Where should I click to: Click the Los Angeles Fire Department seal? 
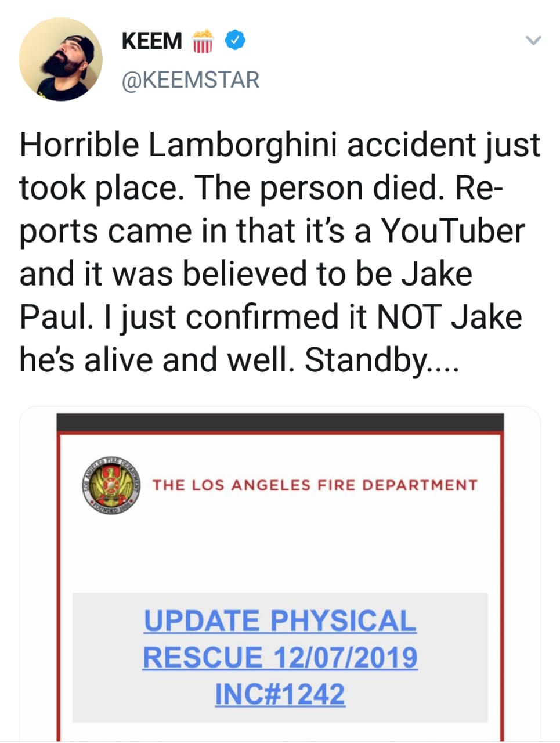(110, 485)
